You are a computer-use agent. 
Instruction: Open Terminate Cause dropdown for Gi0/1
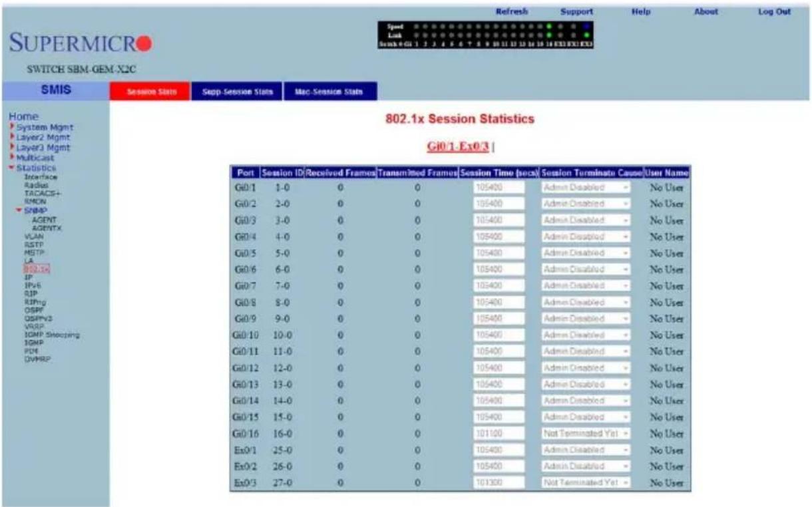[585, 188]
